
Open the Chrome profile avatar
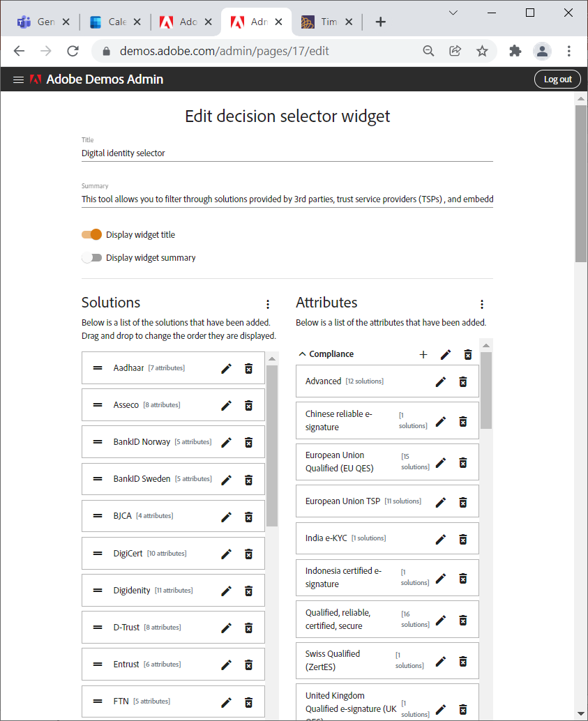coord(542,51)
